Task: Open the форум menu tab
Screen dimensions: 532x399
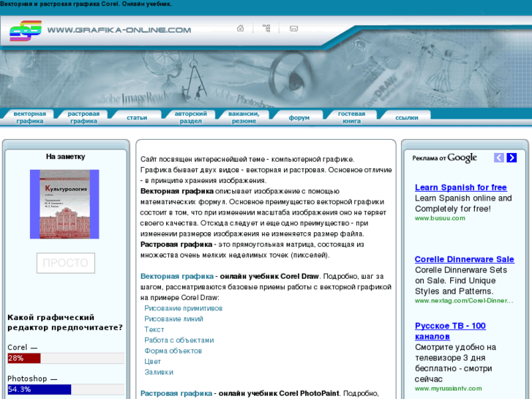Action: (x=299, y=118)
